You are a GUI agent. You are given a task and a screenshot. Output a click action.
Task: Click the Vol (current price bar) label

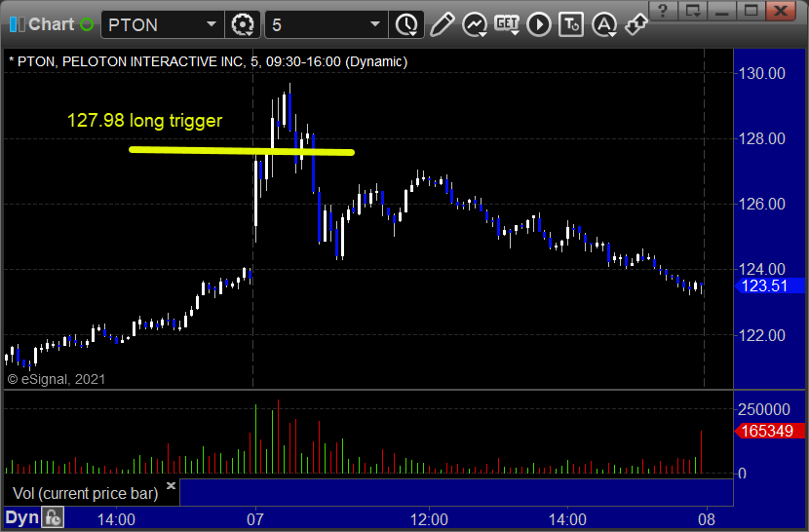86,493
